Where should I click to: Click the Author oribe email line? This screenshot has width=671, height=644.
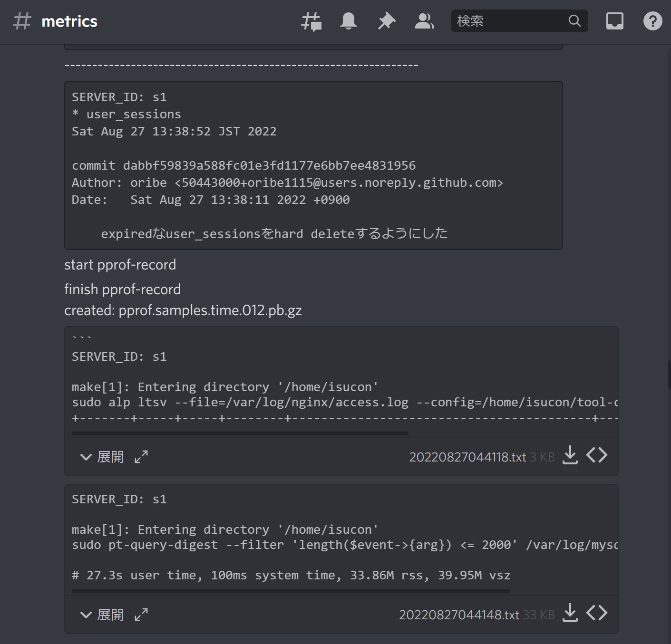click(287, 183)
